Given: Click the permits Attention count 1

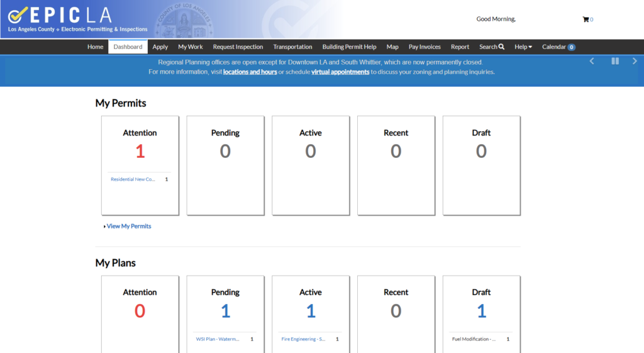Looking at the screenshot, I should coord(140,151).
